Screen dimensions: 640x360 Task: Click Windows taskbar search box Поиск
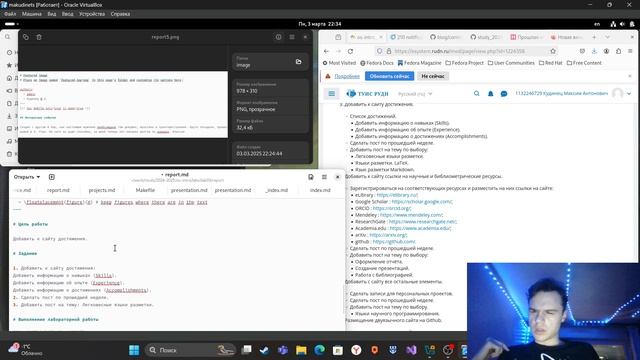click(190, 350)
